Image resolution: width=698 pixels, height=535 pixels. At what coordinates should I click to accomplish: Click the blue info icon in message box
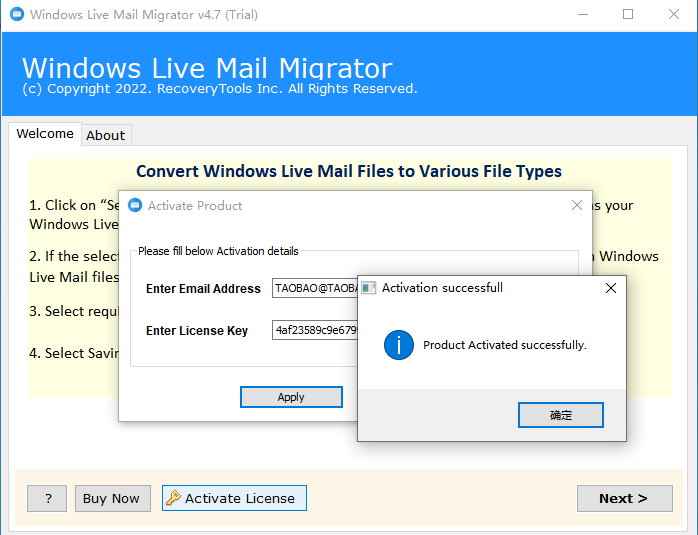pyautogui.click(x=398, y=345)
